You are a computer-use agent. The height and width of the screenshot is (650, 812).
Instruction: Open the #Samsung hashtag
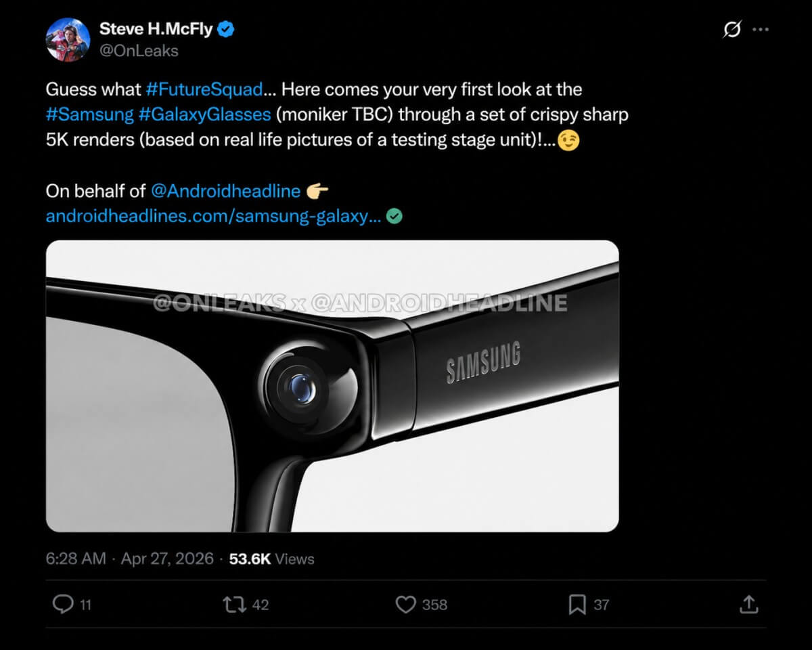(91, 114)
